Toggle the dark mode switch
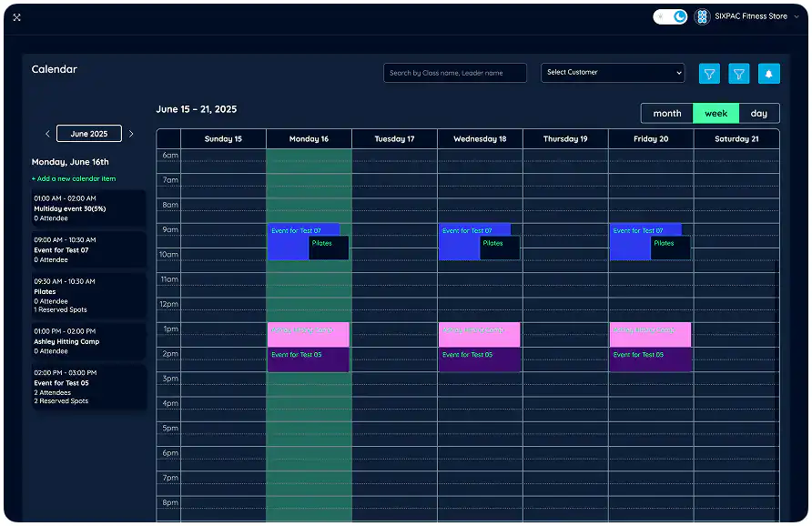This screenshot has width=812, height=526. click(x=669, y=15)
